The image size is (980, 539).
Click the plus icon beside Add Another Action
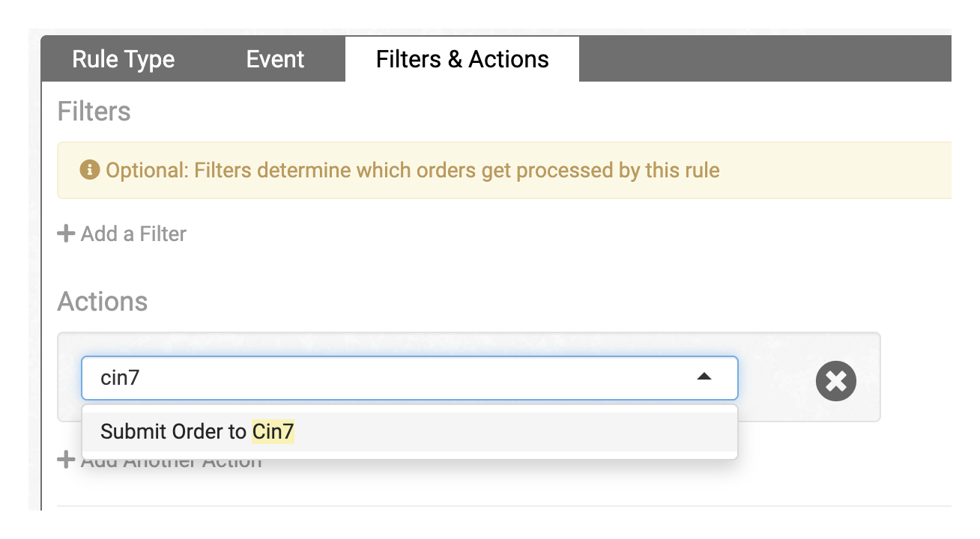[x=66, y=460]
